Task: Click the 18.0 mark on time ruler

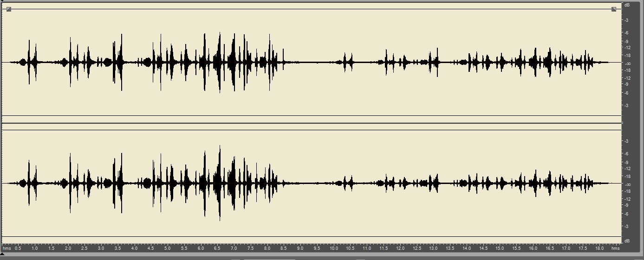Action: point(599,248)
